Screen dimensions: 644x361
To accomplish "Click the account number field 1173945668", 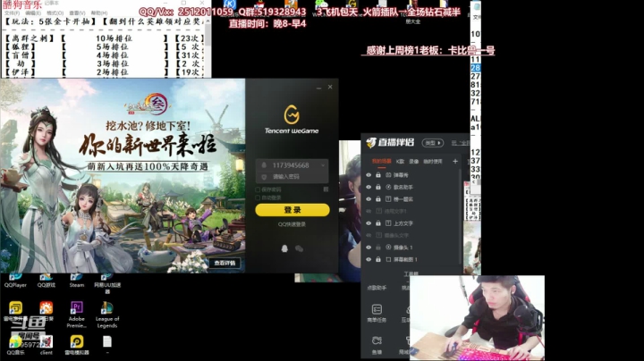I will tap(291, 165).
